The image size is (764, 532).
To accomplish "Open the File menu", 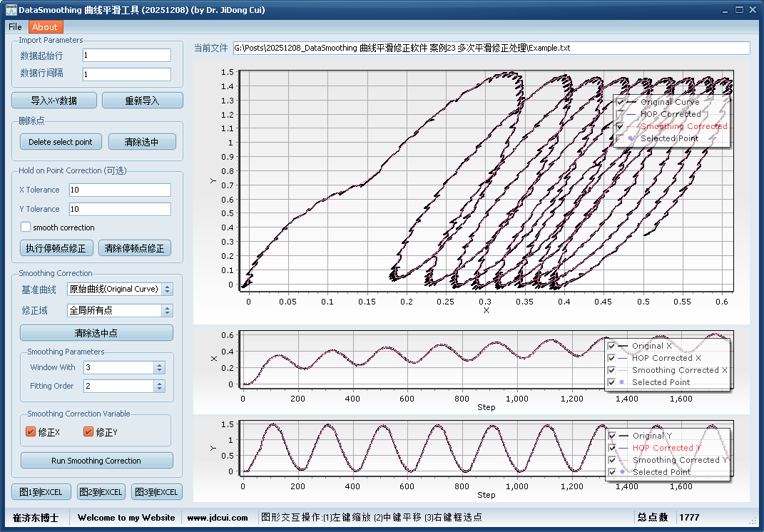I will click(x=15, y=27).
